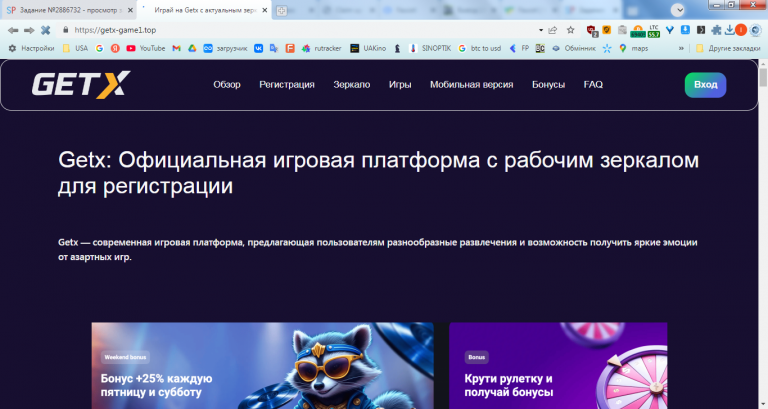
Task: Click the blue V extension icon
Action: click(670, 30)
